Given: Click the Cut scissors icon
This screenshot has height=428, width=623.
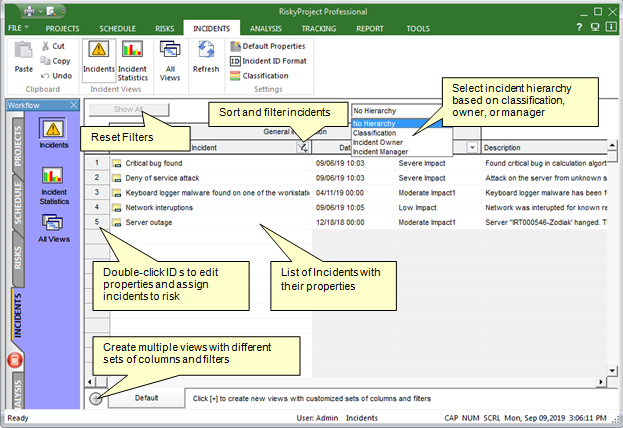Looking at the screenshot, I should point(45,46).
